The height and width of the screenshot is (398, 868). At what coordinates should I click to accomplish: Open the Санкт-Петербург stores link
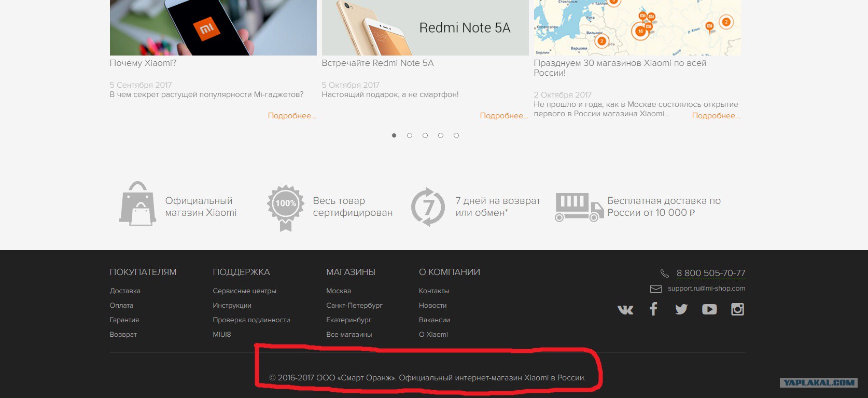(354, 306)
